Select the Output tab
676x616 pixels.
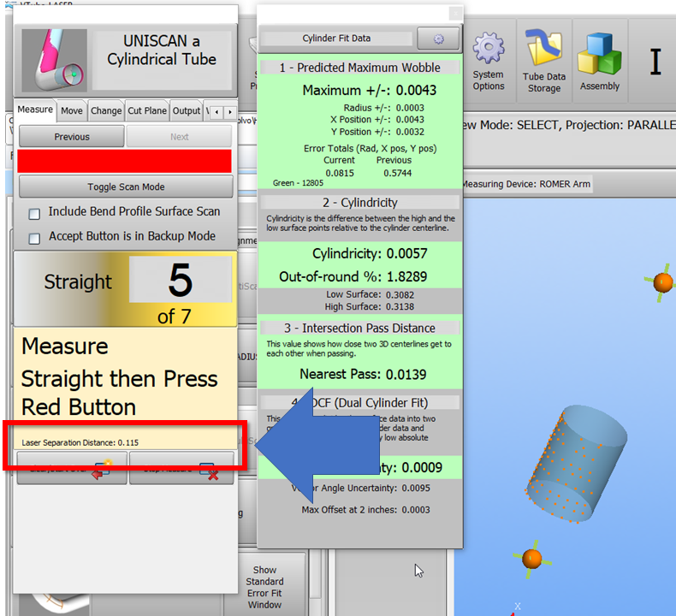186,110
